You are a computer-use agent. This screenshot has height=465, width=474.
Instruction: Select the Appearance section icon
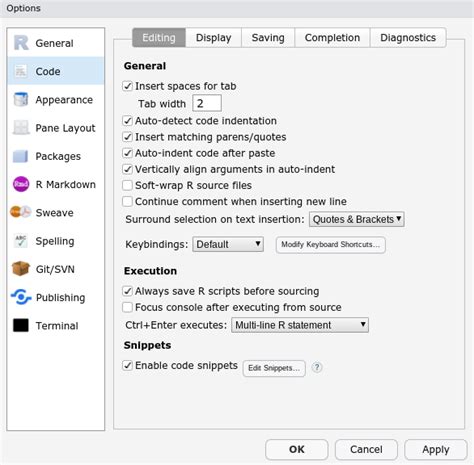click(21, 99)
